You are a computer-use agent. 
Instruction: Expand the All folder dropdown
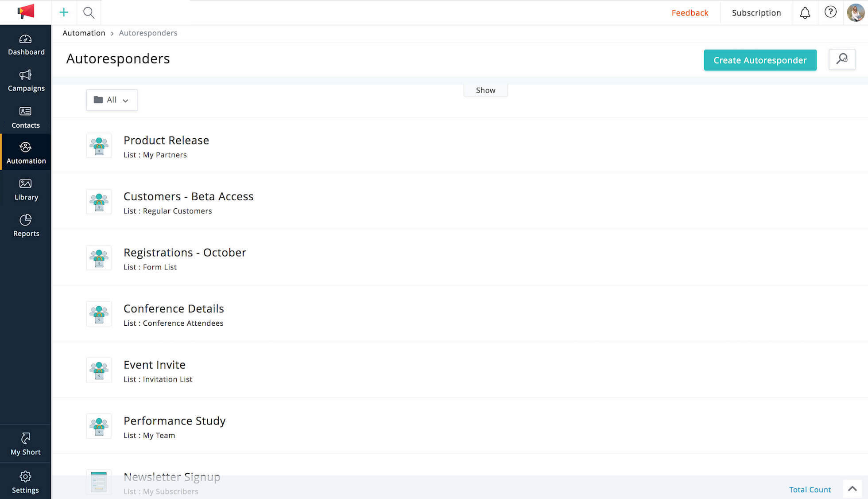[x=112, y=100]
